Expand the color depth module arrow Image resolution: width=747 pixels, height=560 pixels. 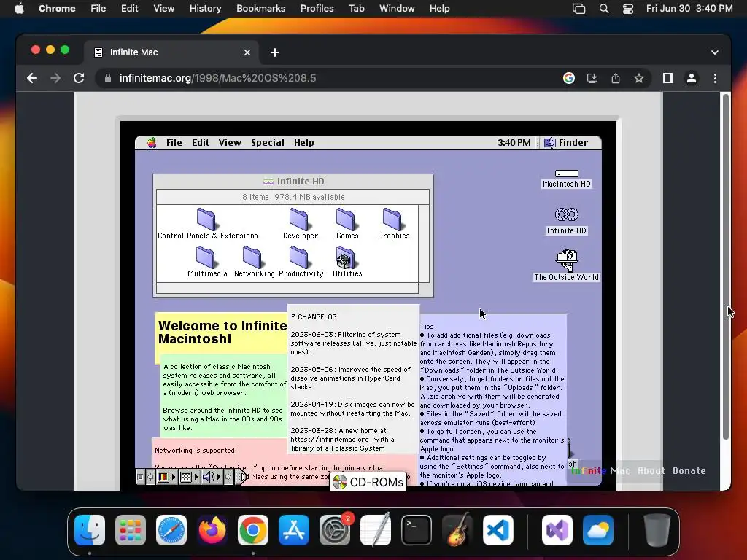coord(174,477)
